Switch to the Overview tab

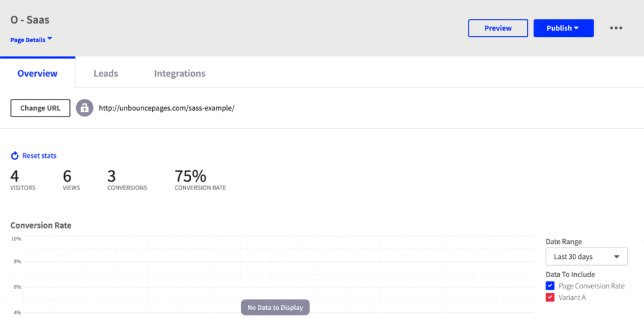(37, 74)
